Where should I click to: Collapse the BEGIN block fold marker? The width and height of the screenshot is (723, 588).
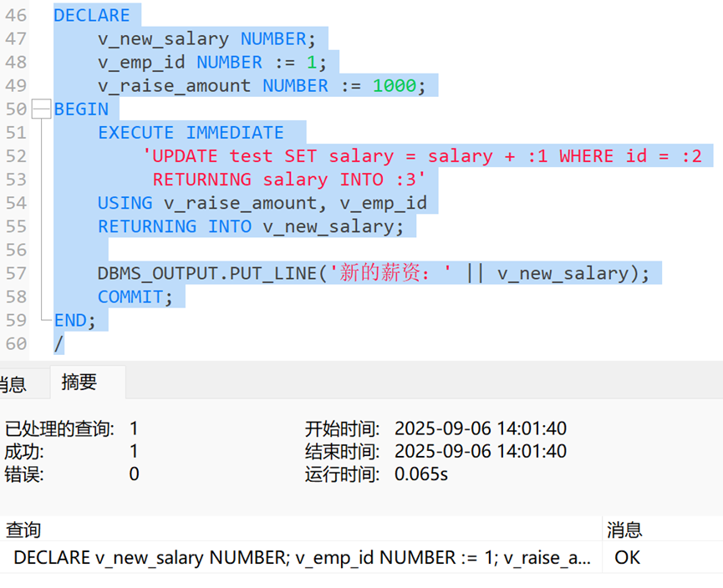click(41, 109)
